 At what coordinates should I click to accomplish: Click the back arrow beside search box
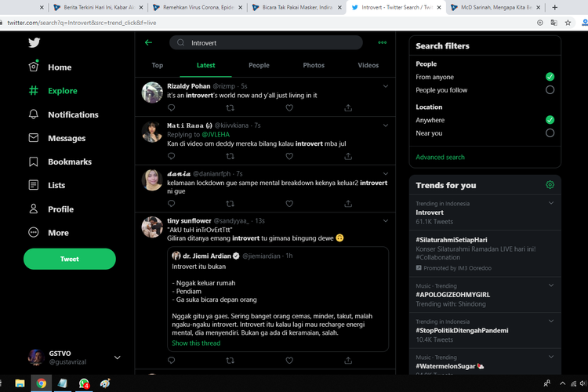148,42
